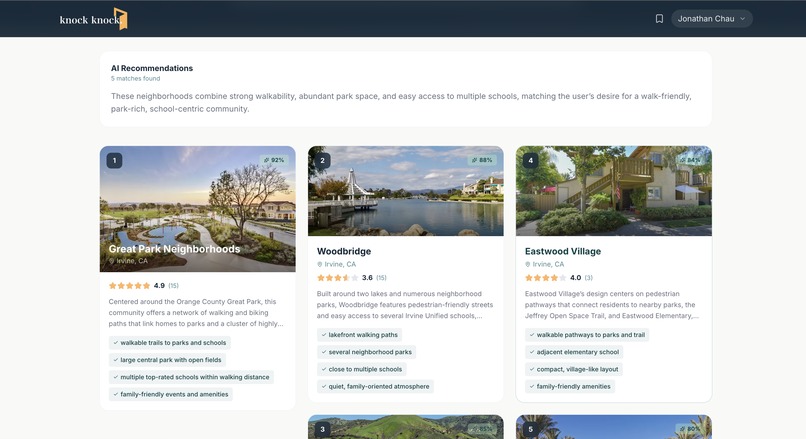Click rank badge number 2
The image size is (806, 439).
[322, 160]
